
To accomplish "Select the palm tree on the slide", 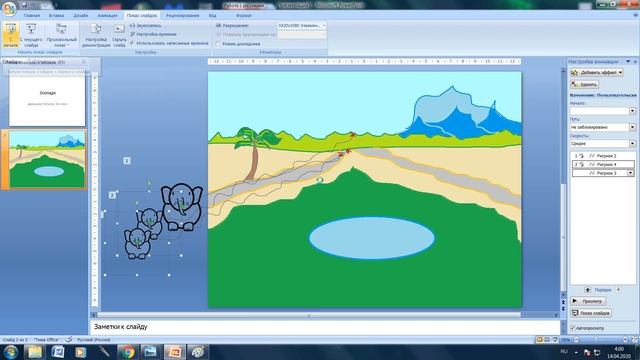I will (x=256, y=154).
